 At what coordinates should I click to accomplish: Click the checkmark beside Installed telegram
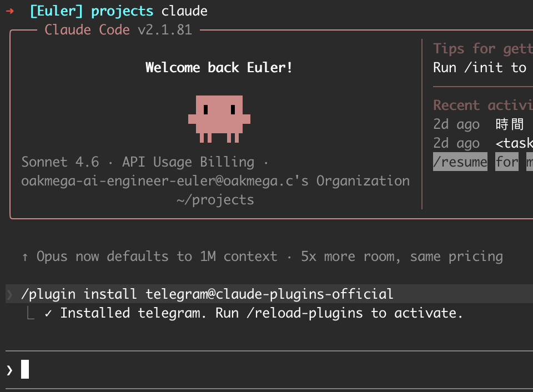48,314
